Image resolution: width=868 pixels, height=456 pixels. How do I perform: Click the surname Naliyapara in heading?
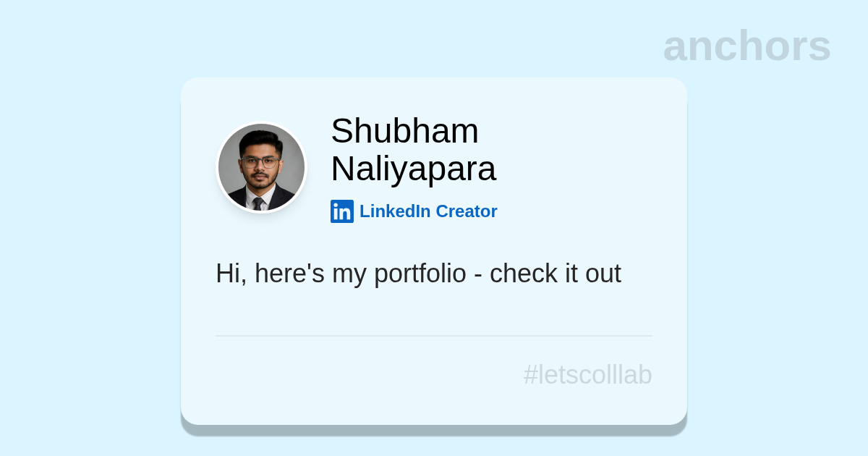(x=413, y=169)
